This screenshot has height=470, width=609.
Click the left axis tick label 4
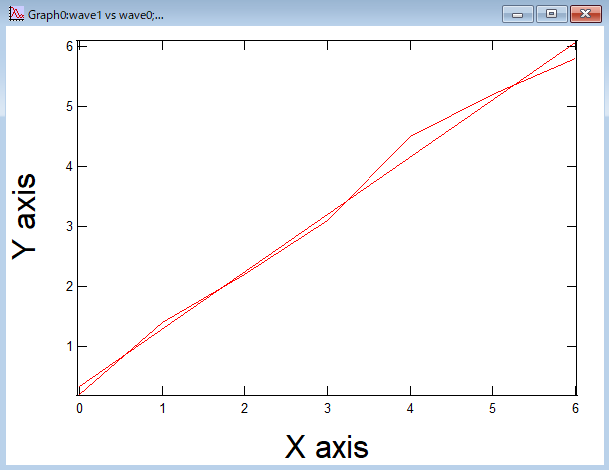pos(68,167)
